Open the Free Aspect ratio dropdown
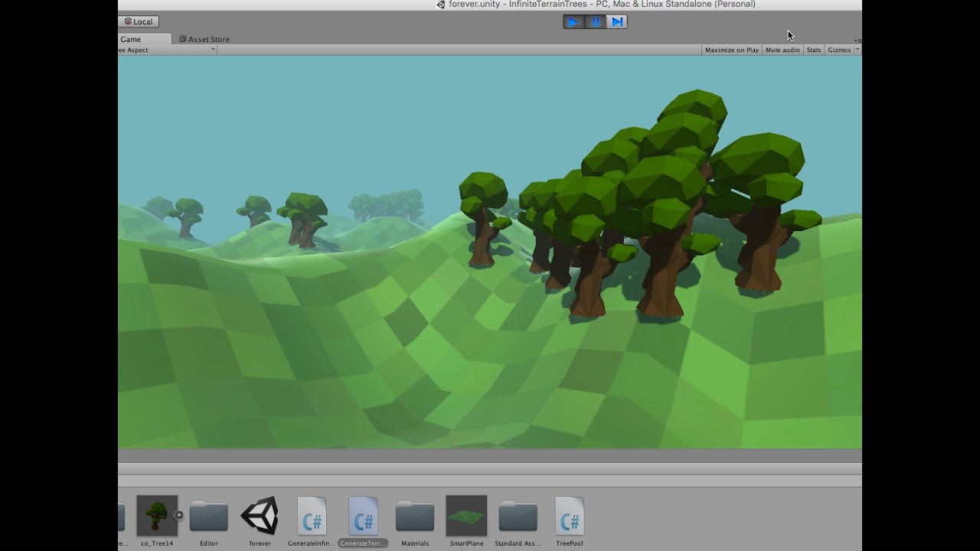 [167, 50]
